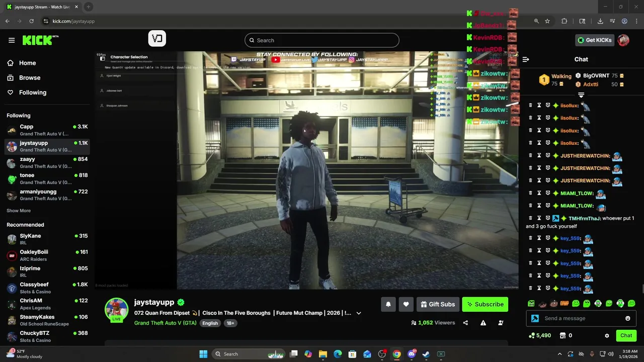Show hidden system tray icons chevron
644x362 pixels.
559,354
